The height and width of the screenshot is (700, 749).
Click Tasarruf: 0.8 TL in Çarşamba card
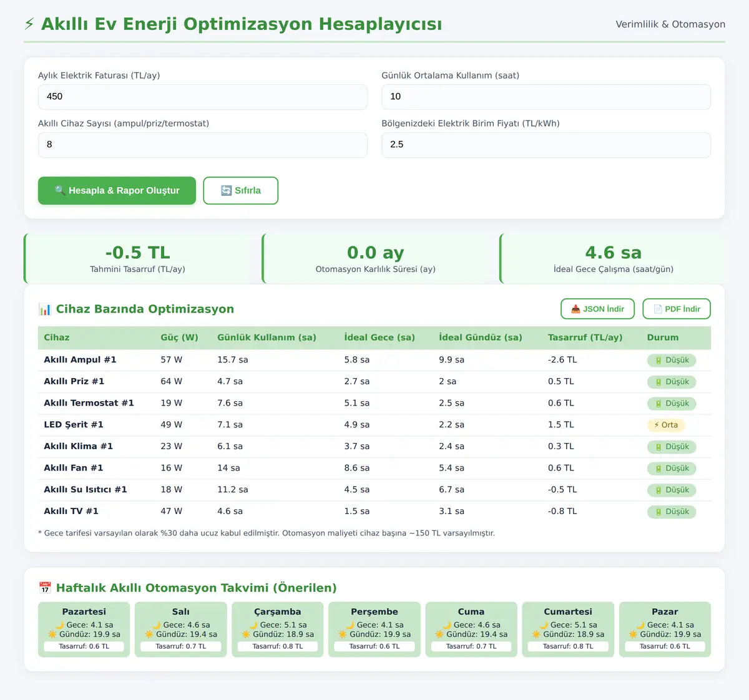pos(278,646)
